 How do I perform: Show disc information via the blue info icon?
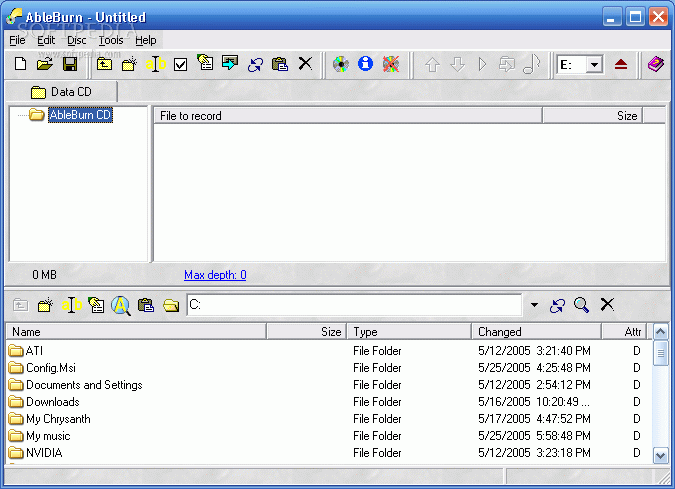click(365, 63)
